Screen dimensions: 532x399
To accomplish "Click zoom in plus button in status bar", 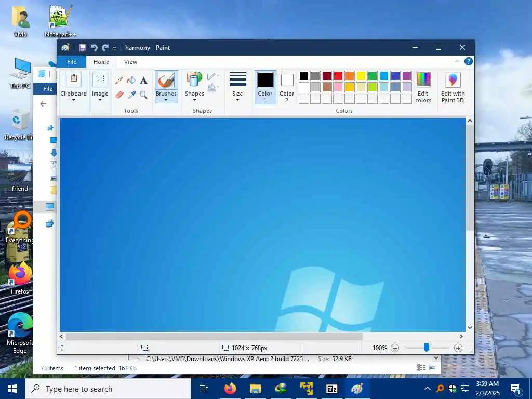I will click(458, 348).
